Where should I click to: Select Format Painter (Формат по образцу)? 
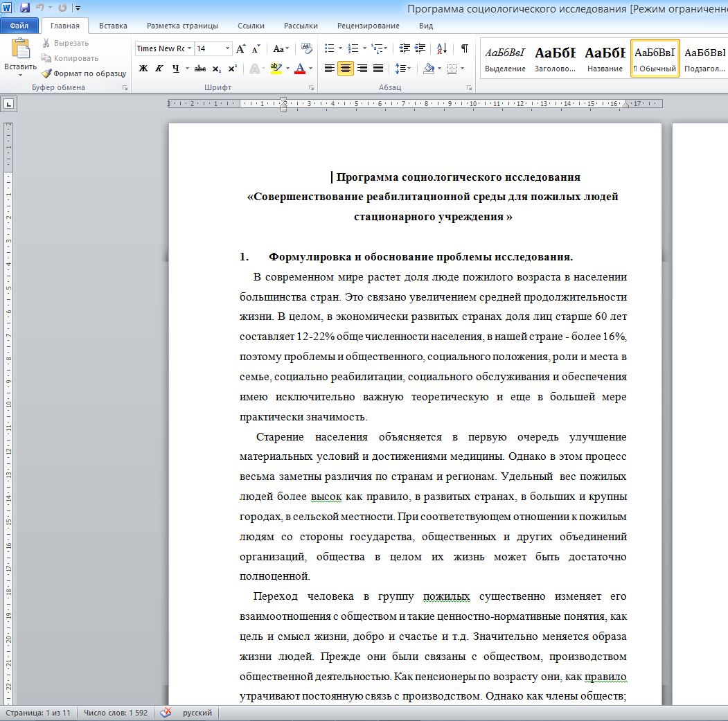(84, 73)
